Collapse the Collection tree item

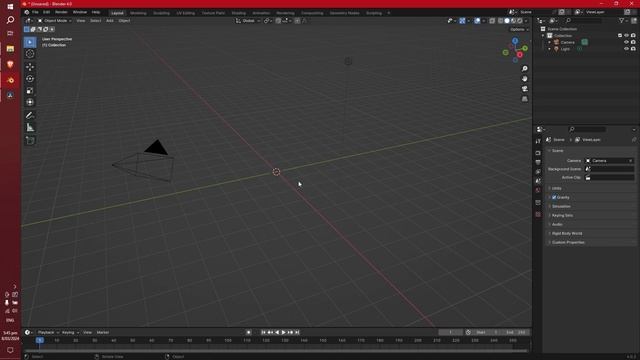click(x=543, y=36)
